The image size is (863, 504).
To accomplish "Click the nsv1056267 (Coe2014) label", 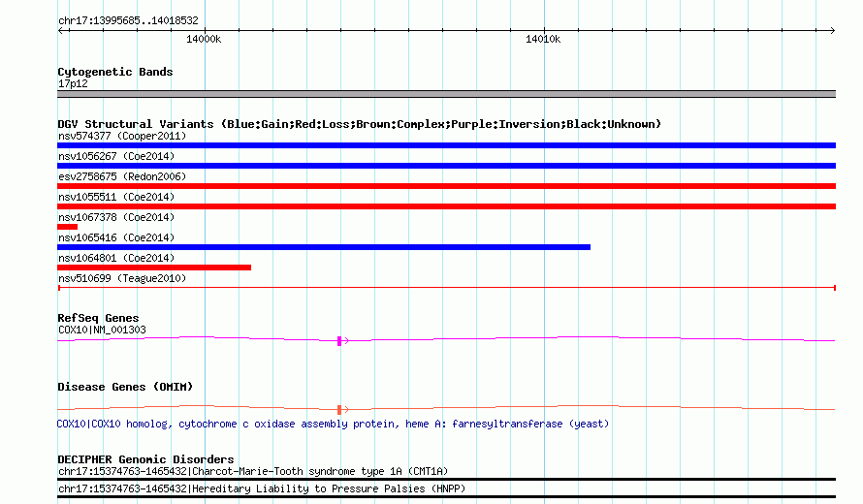I will coord(116,156).
